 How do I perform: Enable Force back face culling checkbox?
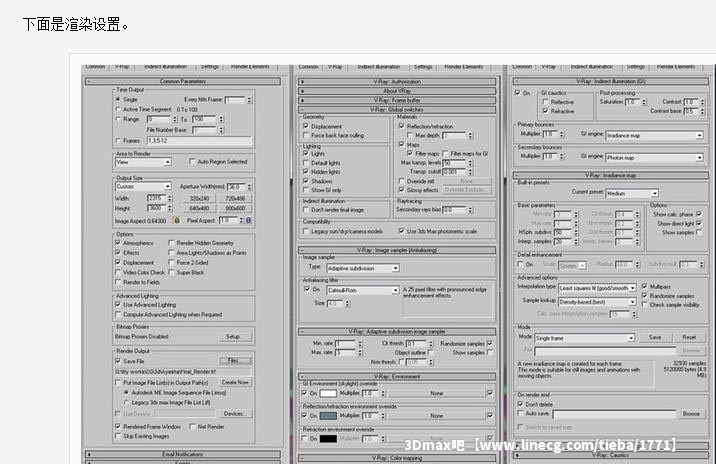point(306,135)
